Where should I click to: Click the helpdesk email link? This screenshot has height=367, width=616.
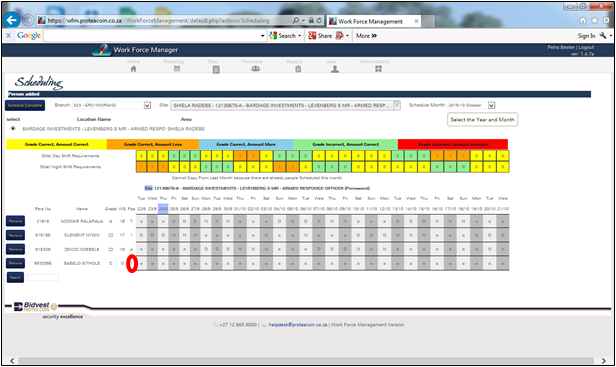coord(298,325)
